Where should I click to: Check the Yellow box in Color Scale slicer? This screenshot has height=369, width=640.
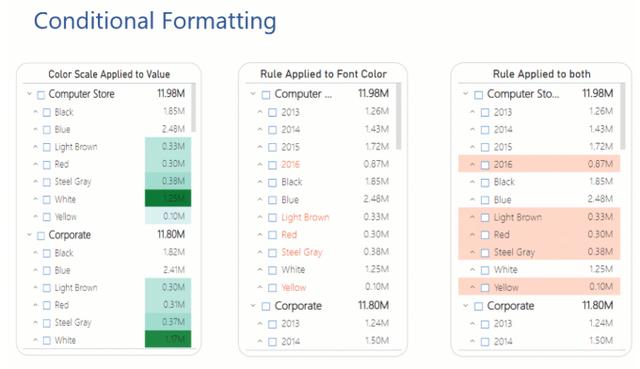47,217
